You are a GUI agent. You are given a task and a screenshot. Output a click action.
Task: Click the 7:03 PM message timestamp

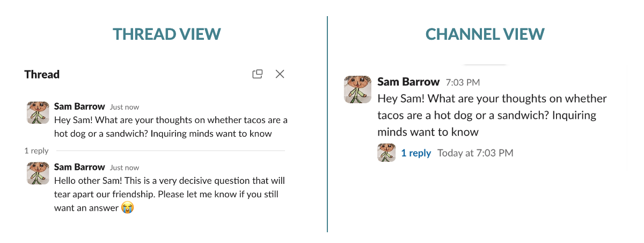463,83
